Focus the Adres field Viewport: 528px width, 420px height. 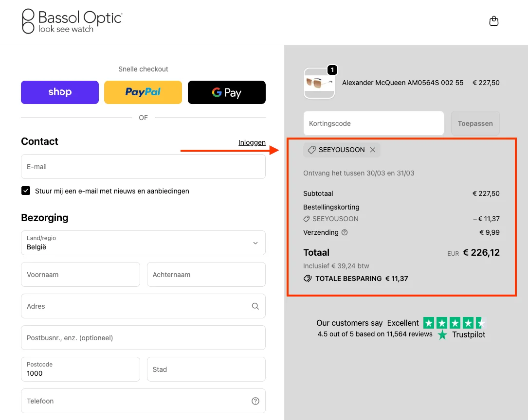[x=143, y=306]
